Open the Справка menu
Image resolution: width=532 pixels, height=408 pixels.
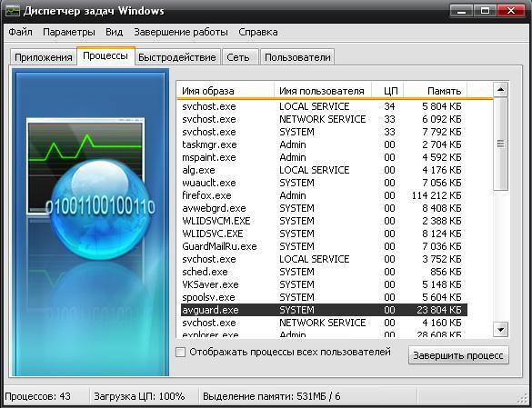pos(258,32)
